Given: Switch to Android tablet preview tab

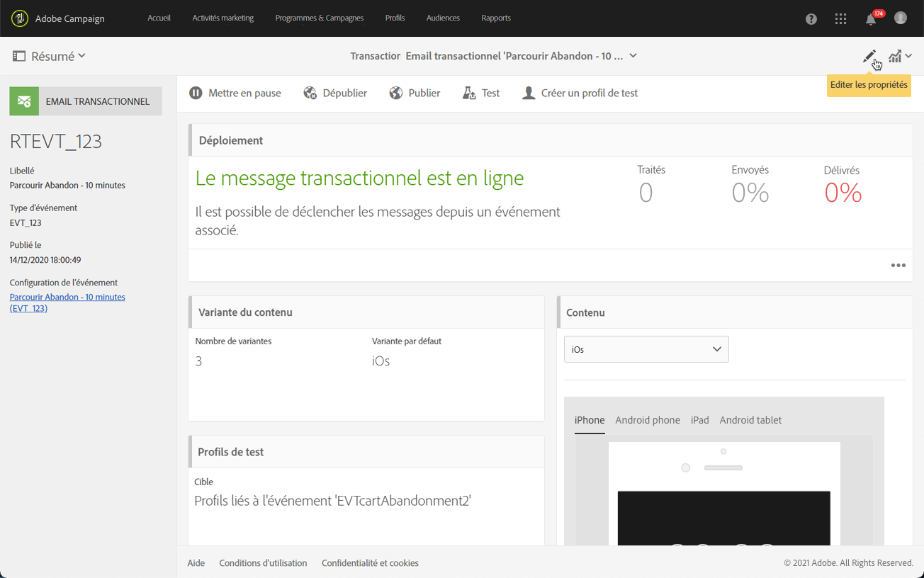Looking at the screenshot, I should [750, 420].
